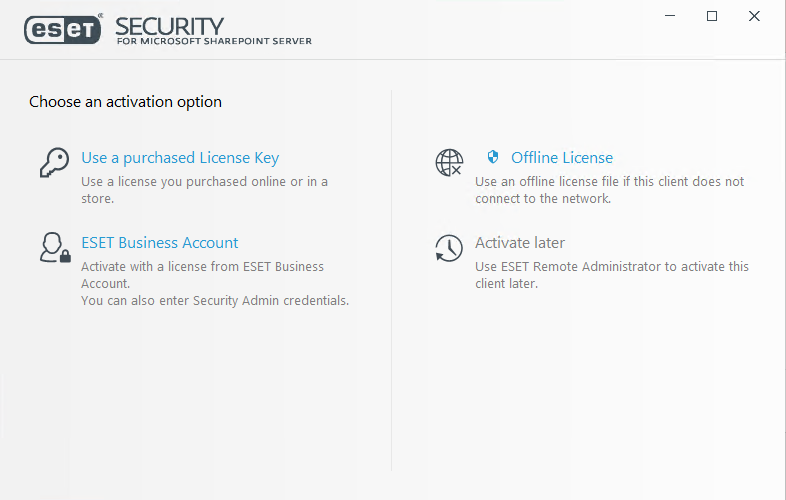The image size is (786, 500).
Task: Click the ESET Business Account user-lock icon
Action: pyautogui.click(x=55, y=247)
